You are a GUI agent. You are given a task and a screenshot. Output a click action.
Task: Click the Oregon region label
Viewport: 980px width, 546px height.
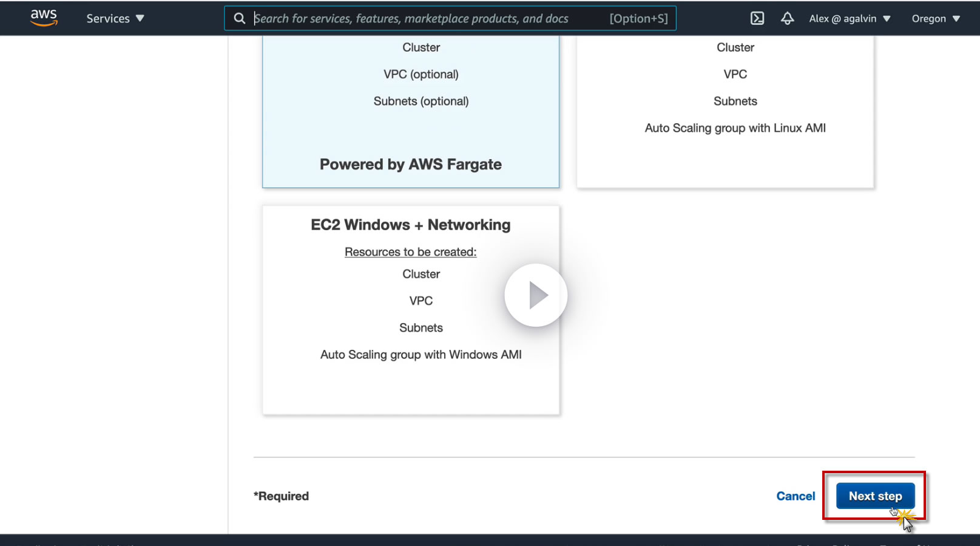click(928, 18)
